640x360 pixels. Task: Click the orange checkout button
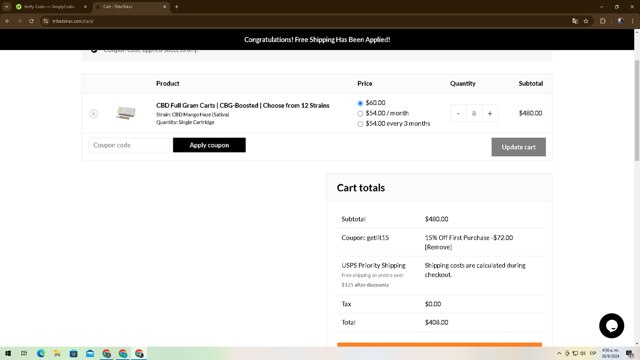(439, 345)
